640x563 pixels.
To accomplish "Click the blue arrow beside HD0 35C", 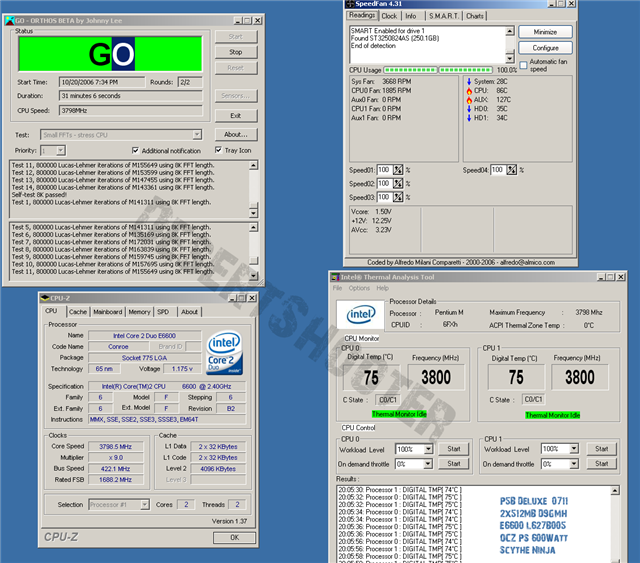I will click(x=469, y=109).
